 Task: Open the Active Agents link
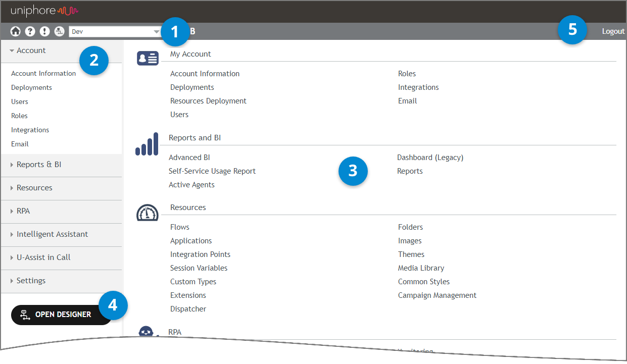click(x=191, y=185)
